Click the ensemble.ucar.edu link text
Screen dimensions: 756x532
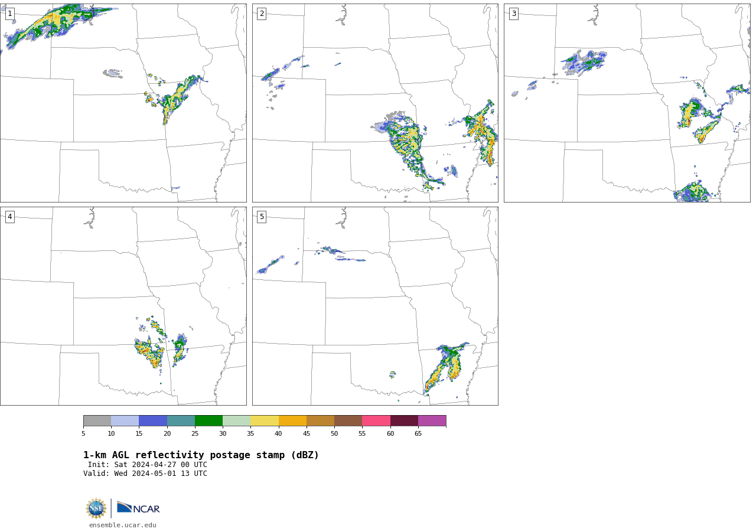(123, 525)
